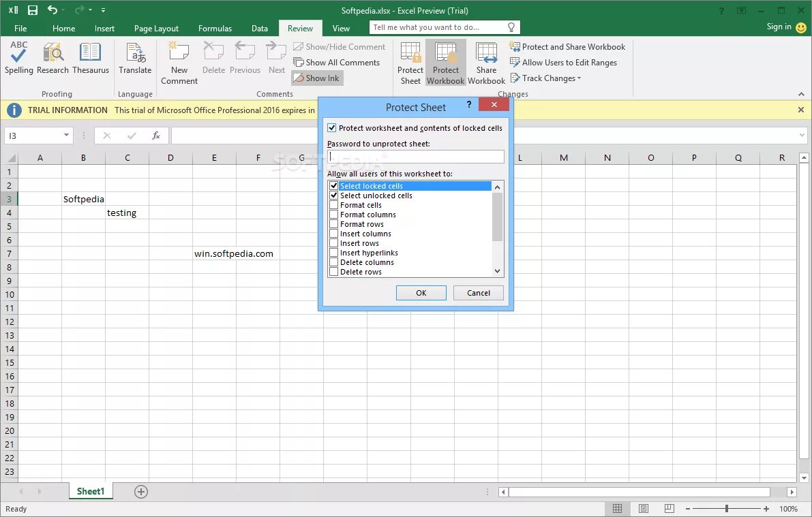The width and height of the screenshot is (812, 517).
Task: Jump to the Next comment
Action: [277, 57]
